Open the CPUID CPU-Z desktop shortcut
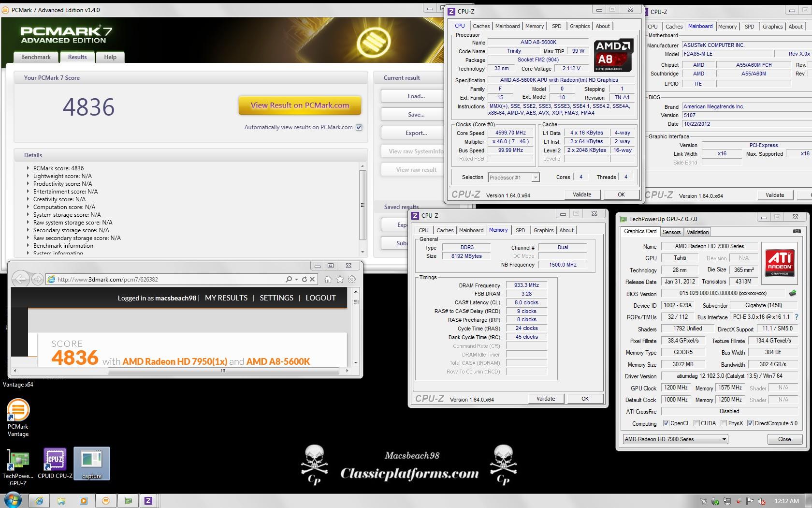The image size is (812, 508). (x=55, y=463)
